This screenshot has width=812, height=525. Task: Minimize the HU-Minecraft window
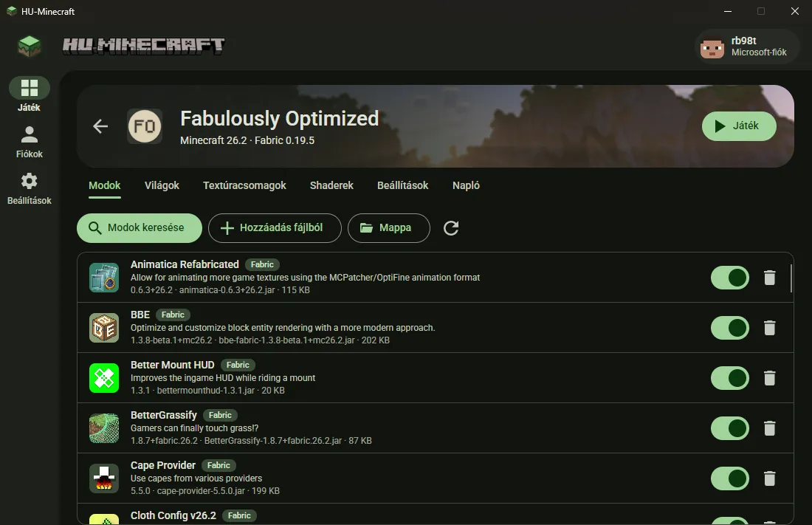728,11
